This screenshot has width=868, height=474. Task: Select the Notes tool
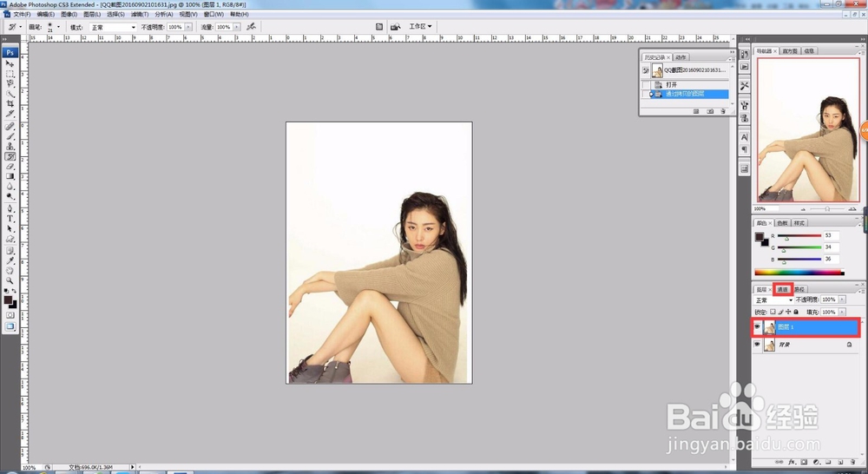pos(10,251)
